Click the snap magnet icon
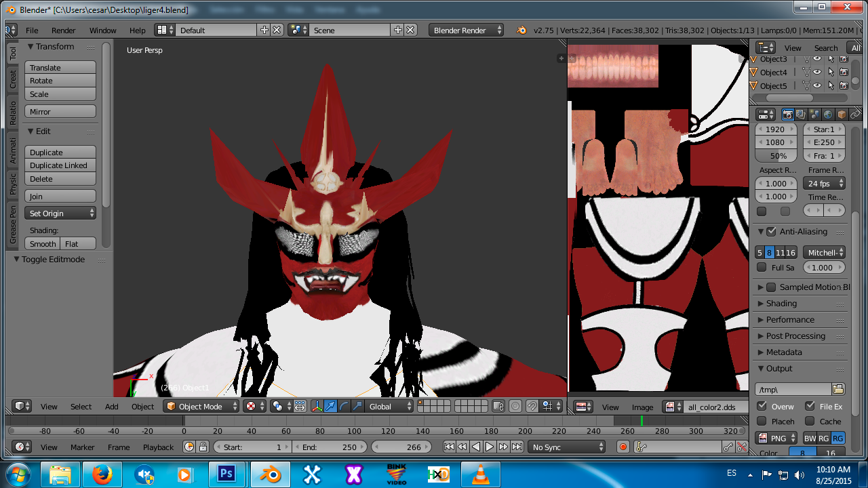Screen dimensions: 868x488 532,406
